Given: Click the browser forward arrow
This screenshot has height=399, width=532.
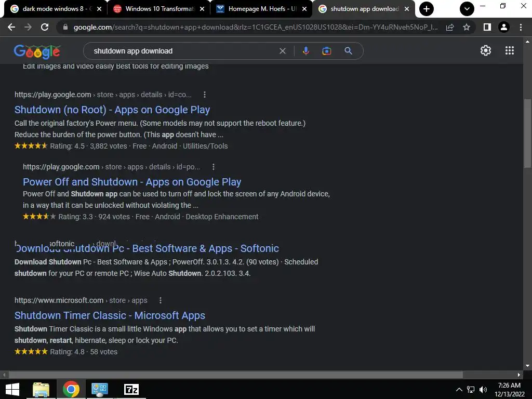Looking at the screenshot, I should 28,27.
